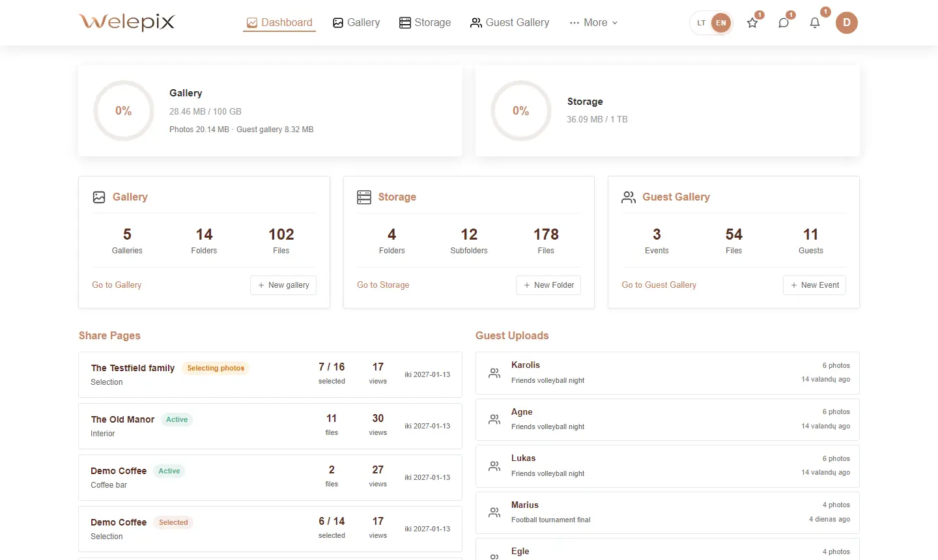
Task: Follow the Go to Gallery link
Action: [117, 285]
